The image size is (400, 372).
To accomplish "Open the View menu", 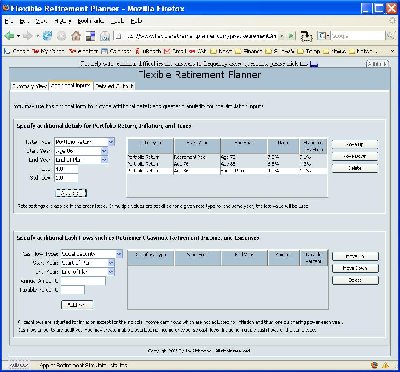I will pos(41,21).
